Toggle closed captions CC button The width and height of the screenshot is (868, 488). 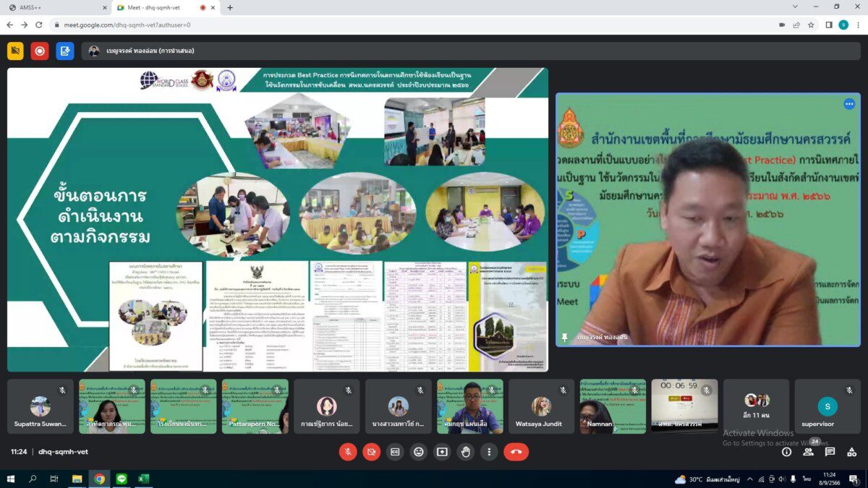coord(395,452)
